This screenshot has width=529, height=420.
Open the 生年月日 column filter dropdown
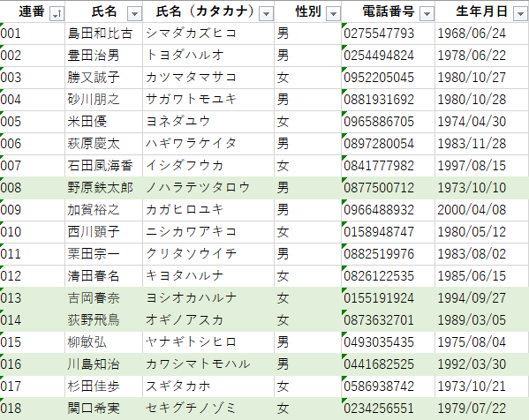pos(520,13)
